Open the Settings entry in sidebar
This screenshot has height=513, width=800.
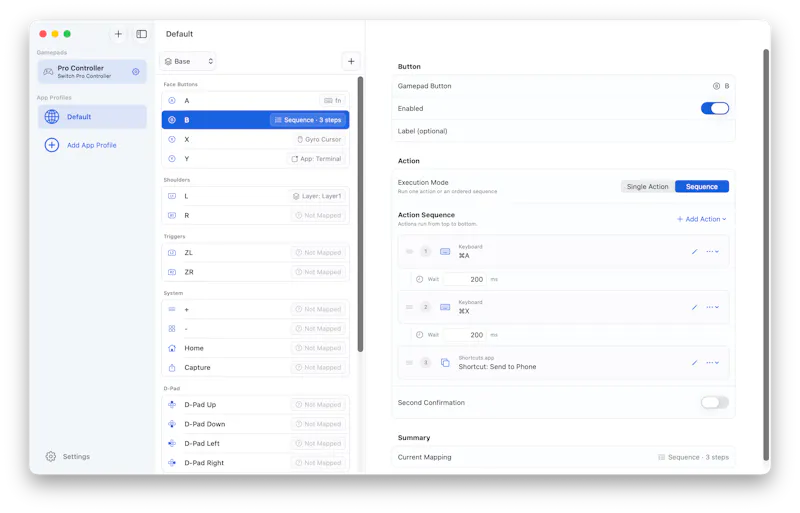pos(68,457)
